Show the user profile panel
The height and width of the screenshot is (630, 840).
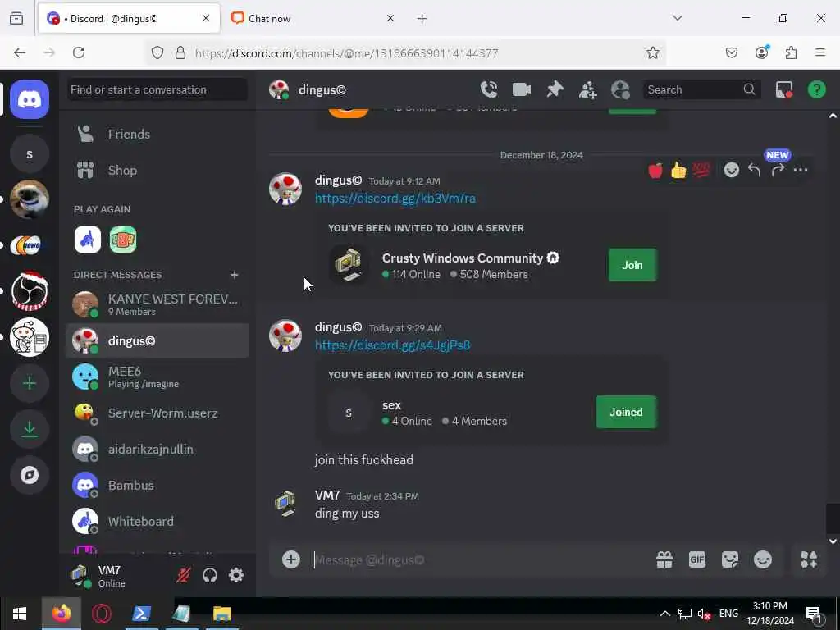tap(620, 89)
